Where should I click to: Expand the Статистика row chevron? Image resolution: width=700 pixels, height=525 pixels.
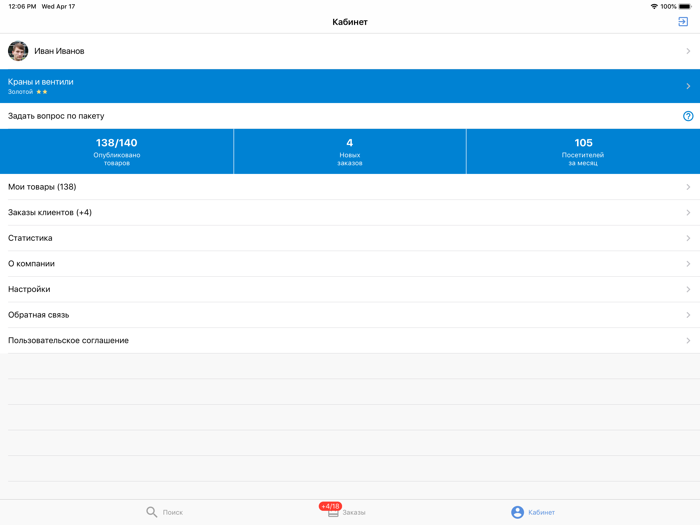pyautogui.click(x=688, y=238)
